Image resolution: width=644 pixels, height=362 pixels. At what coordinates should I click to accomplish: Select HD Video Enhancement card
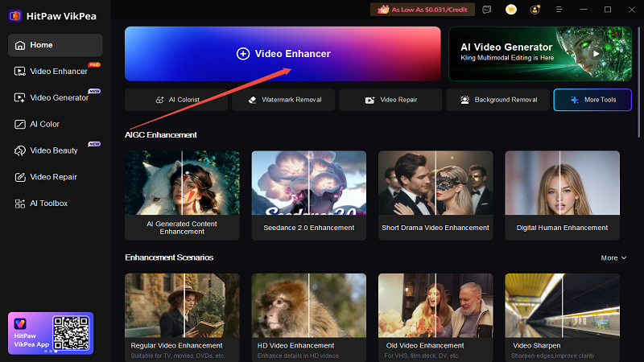pyautogui.click(x=309, y=318)
